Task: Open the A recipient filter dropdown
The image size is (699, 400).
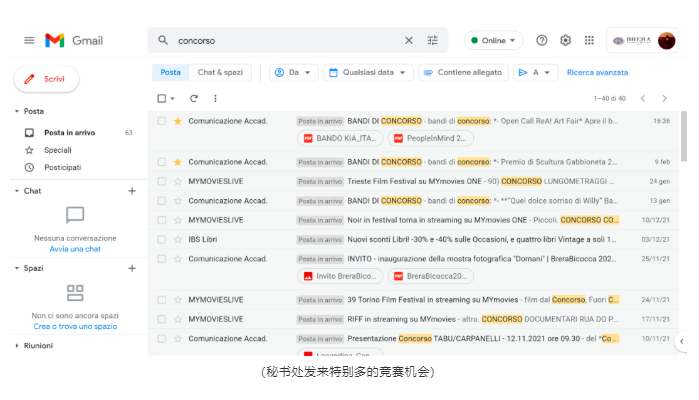Action: point(535,72)
